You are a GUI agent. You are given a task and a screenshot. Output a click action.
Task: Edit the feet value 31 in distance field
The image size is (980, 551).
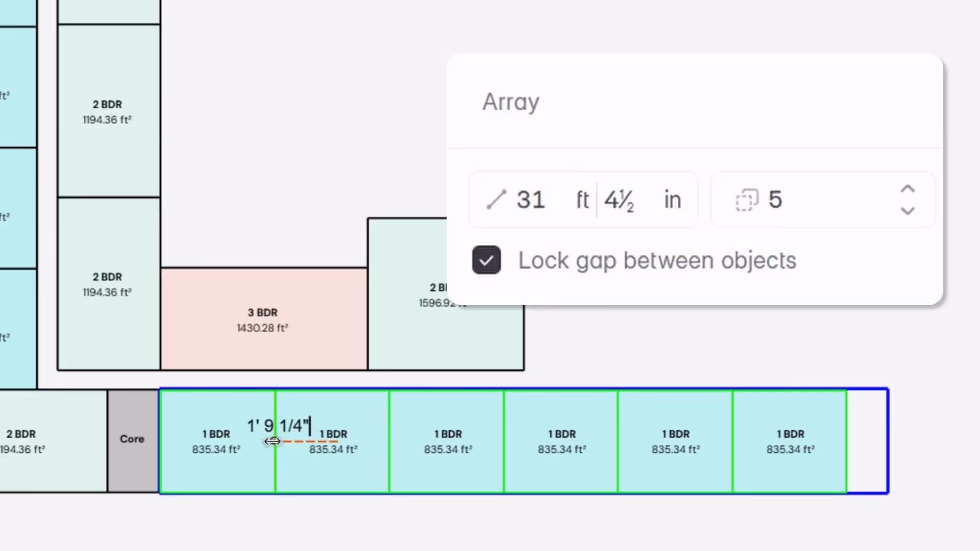pos(531,199)
